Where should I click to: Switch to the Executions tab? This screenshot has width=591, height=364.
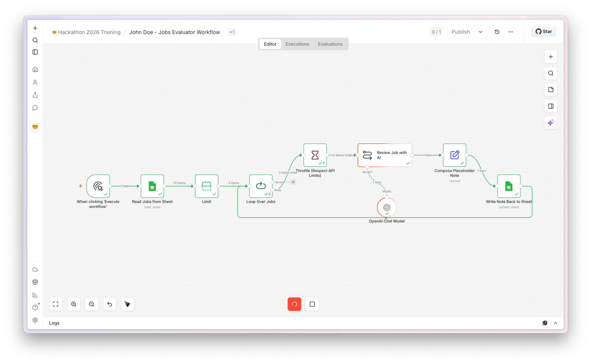click(x=297, y=44)
